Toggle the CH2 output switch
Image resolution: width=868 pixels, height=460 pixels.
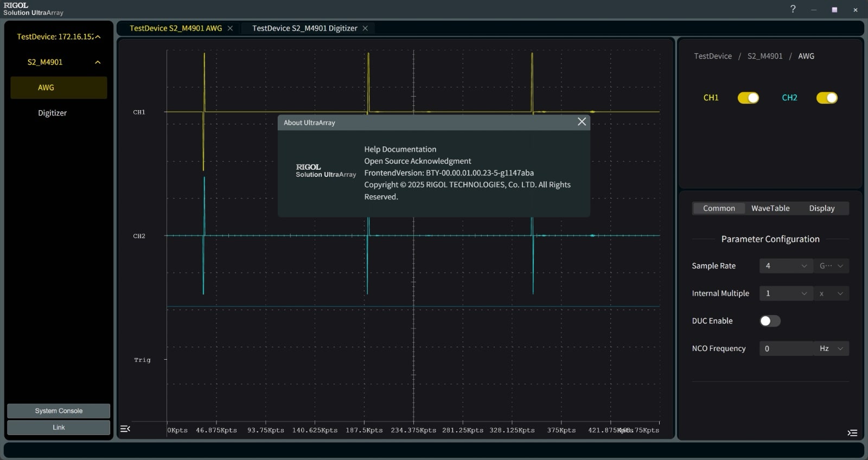(827, 98)
